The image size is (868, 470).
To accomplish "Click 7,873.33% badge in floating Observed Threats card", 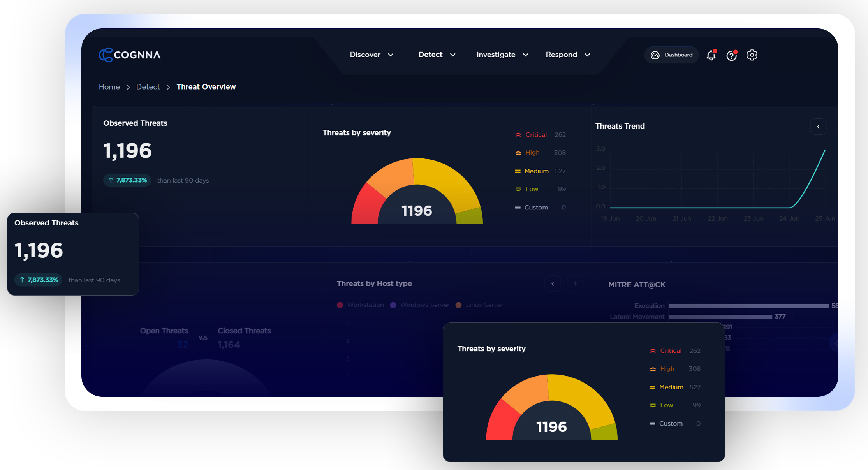I will tap(39, 280).
